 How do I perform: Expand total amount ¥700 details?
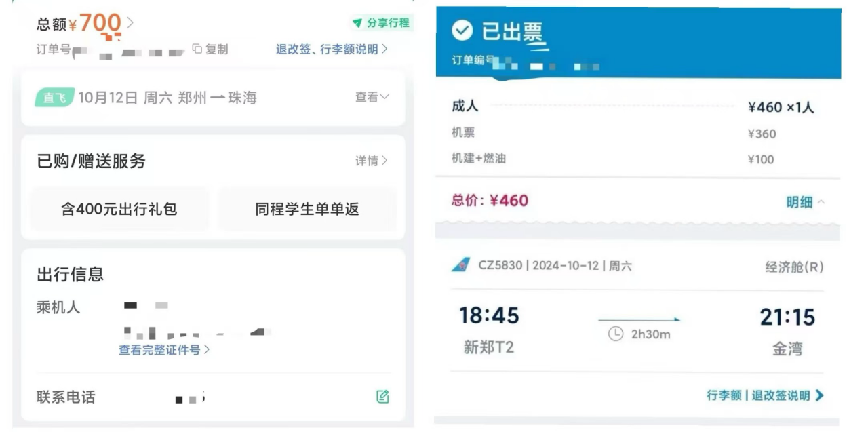[130, 22]
